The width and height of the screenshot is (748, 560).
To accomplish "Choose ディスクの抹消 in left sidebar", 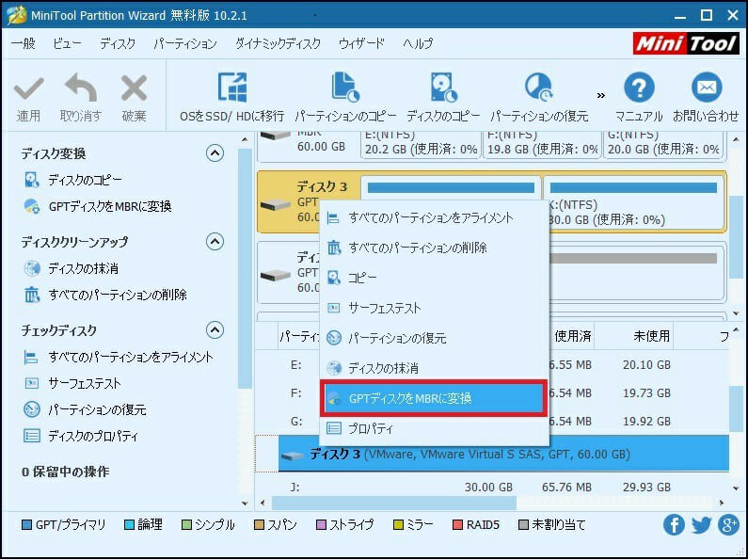I will [84, 269].
